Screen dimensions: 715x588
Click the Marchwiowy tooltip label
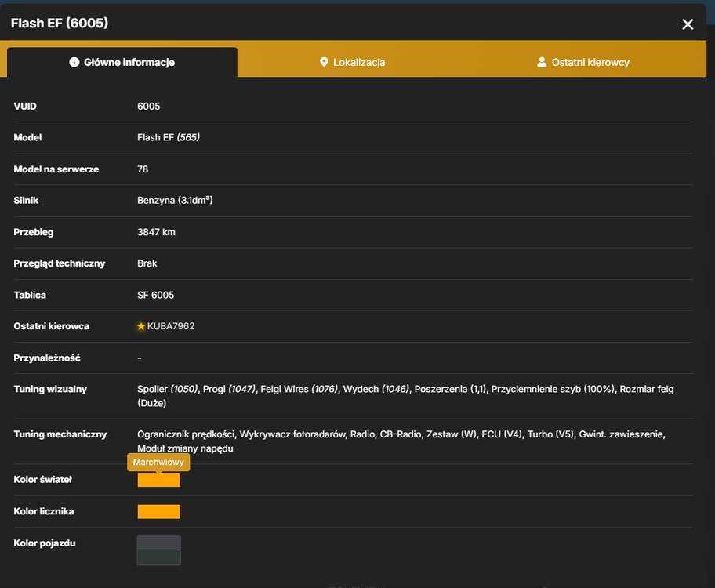coord(158,462)
